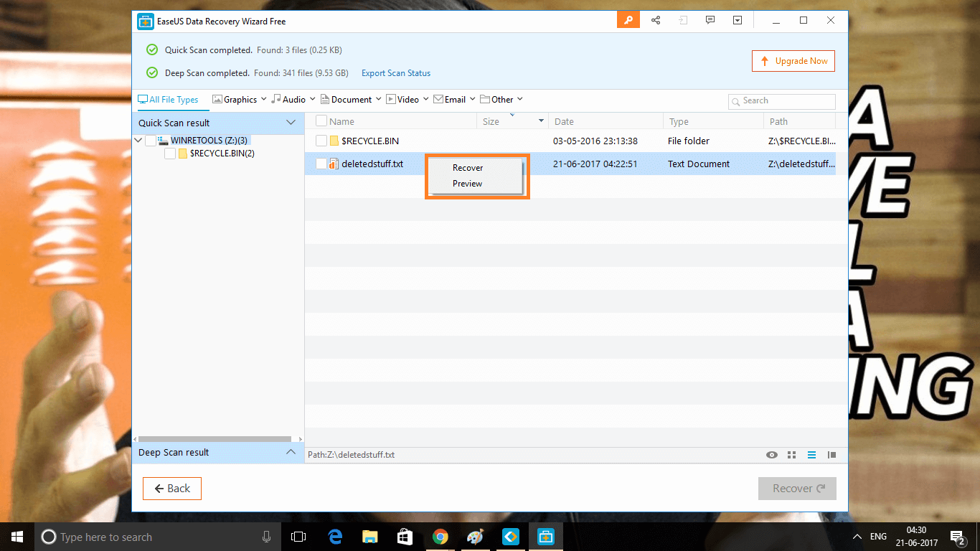Open the feedback speech bubble icon
The image size is (980, 551).
[710, 20]
